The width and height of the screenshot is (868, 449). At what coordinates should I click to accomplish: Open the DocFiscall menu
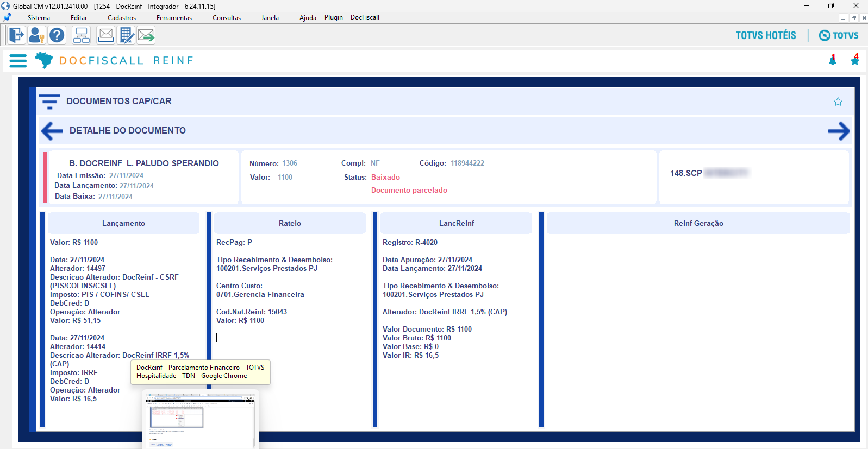pos(365,17)
